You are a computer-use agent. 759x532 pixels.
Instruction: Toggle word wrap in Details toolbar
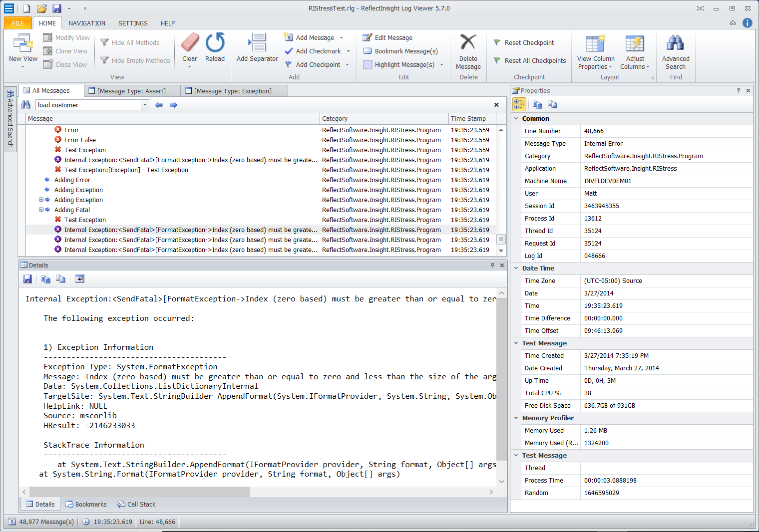79,279
